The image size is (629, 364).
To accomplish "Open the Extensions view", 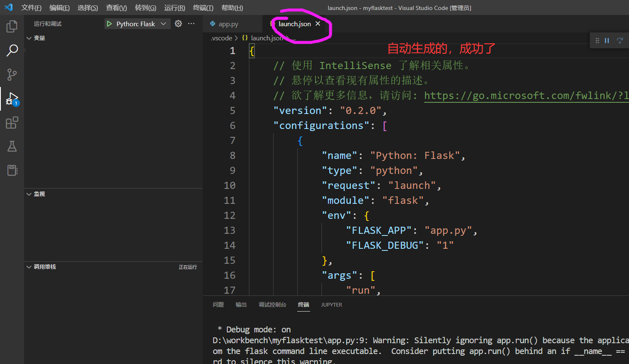I will 12,123.
